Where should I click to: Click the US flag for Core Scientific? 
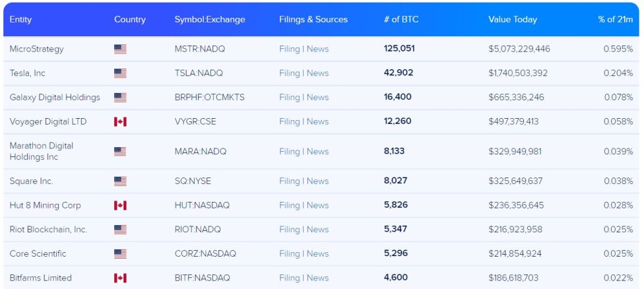[x=120, y=253]
